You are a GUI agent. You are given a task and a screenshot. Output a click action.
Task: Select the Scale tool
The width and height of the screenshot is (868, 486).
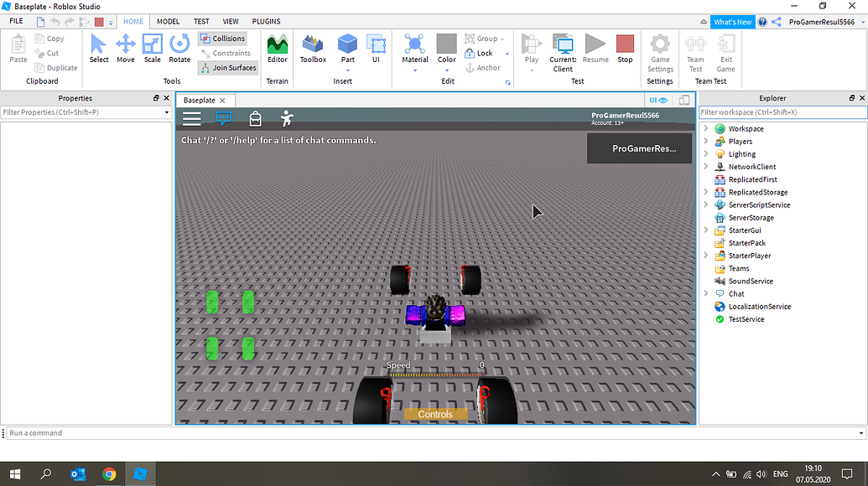pos(153,49)
